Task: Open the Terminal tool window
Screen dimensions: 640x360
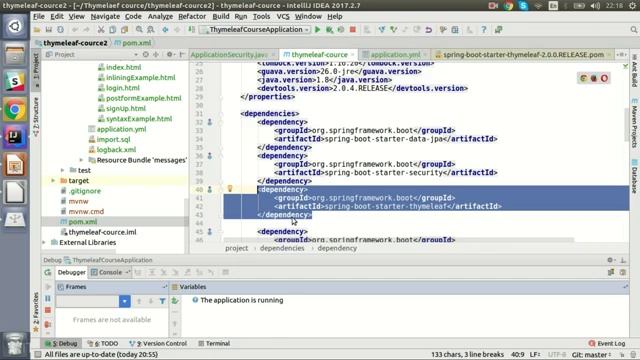Action: pyautogui.click(x=214, y=344)
